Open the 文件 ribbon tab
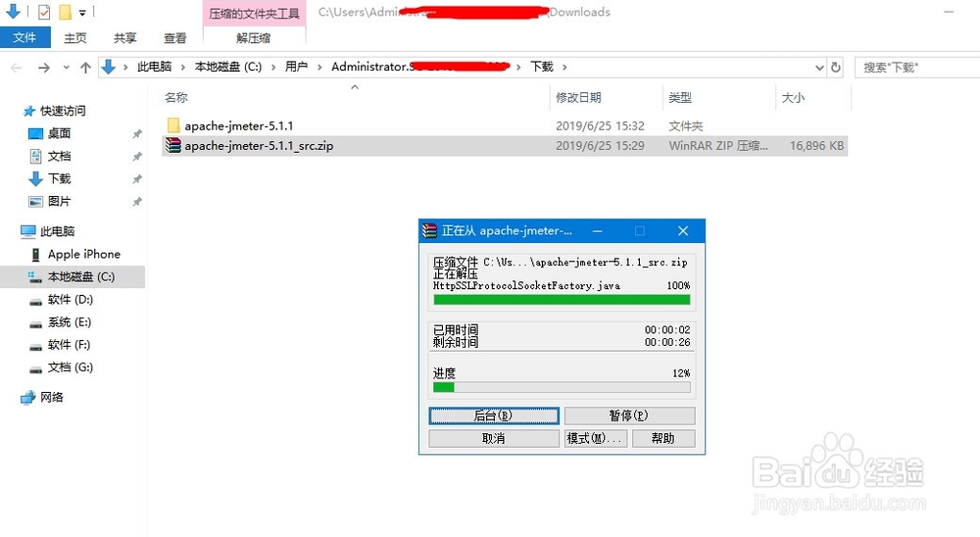Image resolution: width=980 pixels, height=537 pixels. [x=24, y=37]
